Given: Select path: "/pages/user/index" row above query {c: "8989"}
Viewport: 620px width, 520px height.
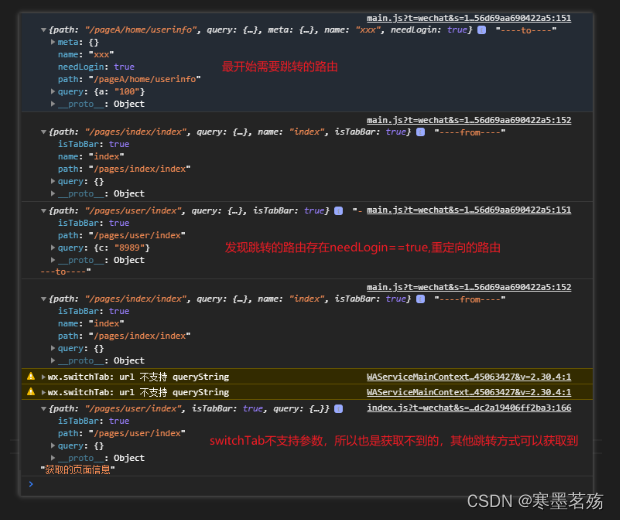Looking at the screenshot, I should click(x=121, y=235).
